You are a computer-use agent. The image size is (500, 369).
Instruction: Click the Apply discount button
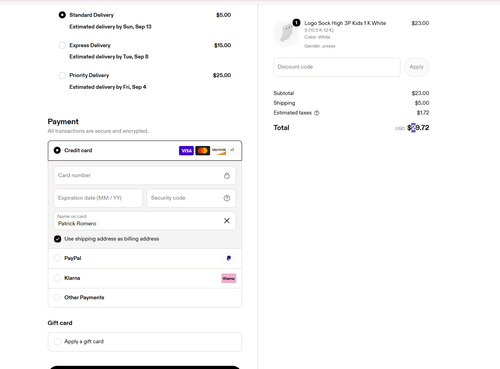(x=416, y=67)
